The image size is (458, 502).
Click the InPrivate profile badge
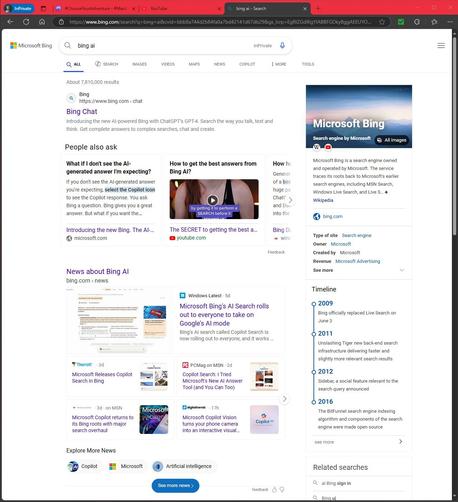point(19,8)
